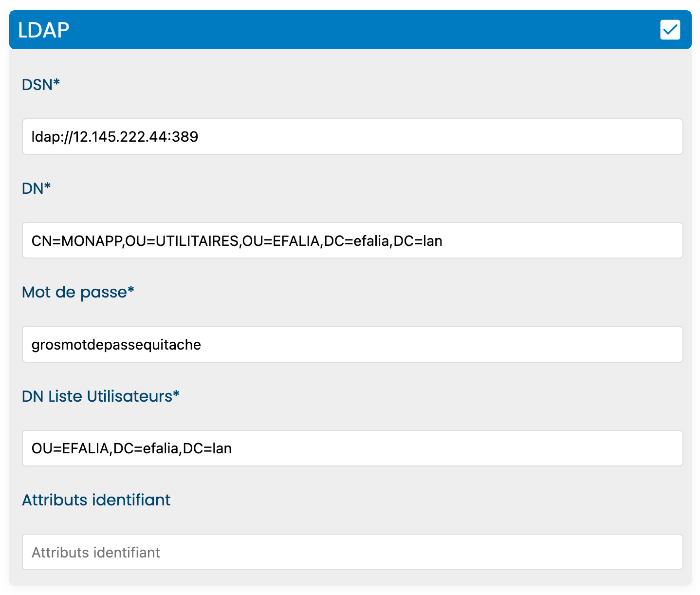Click the DN Liste Utilisateurs label

tap(97, 396)
